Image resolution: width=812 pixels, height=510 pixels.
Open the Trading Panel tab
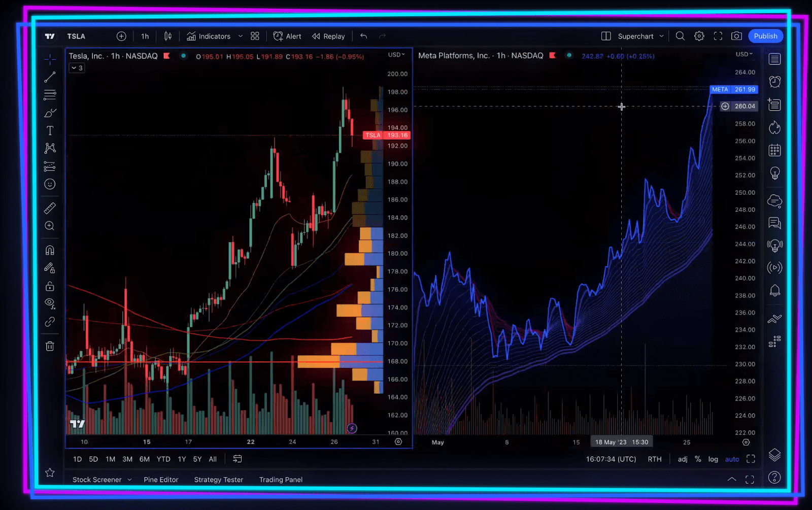(281, 480)
